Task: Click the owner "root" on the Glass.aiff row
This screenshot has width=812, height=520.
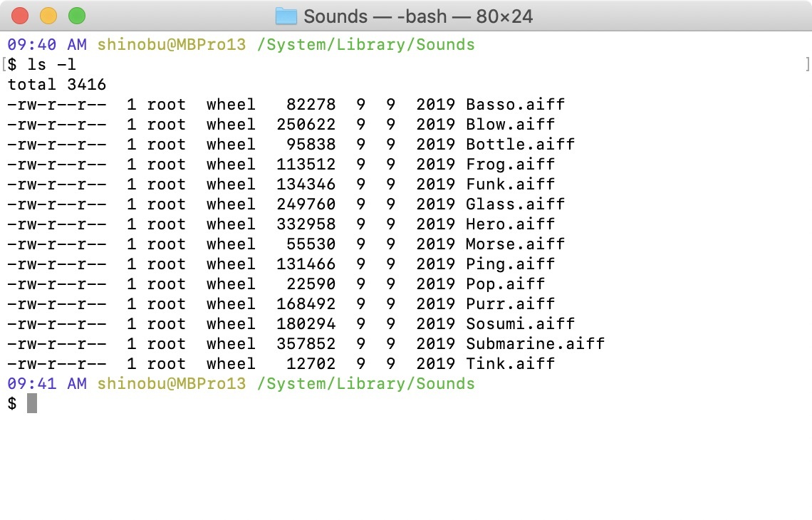Action: [x=167, y=204]
